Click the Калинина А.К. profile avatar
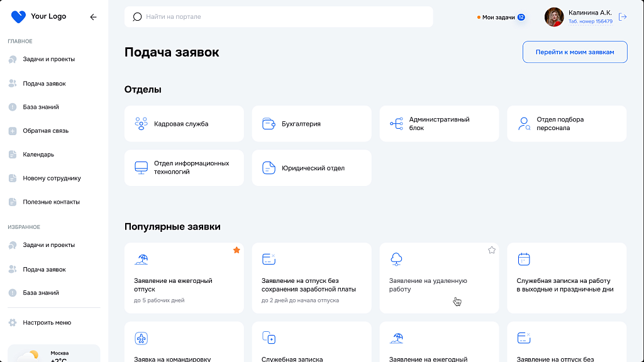Image resolution: width=644 pixels, height=362 pixels. pyautogui.click(x=554, y=17)
